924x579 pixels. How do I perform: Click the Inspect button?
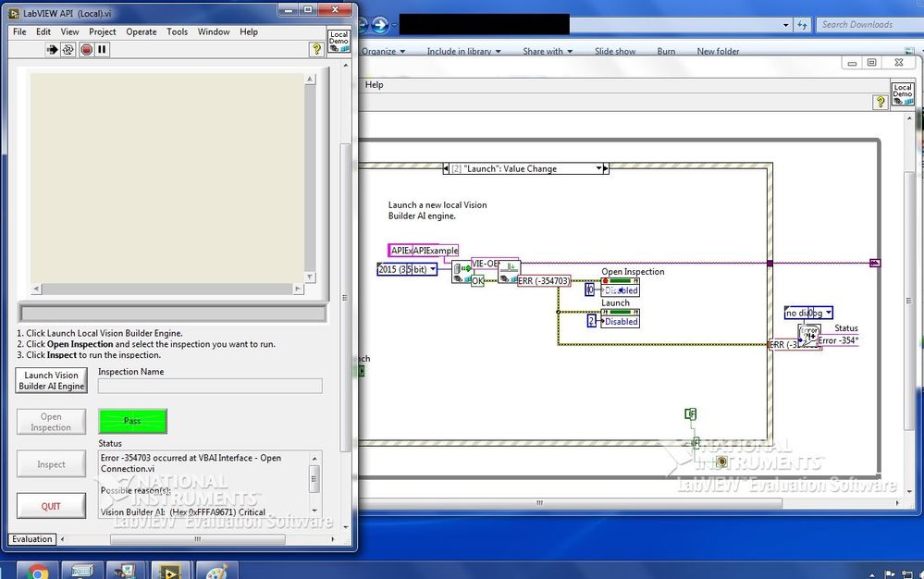(51, 464)
